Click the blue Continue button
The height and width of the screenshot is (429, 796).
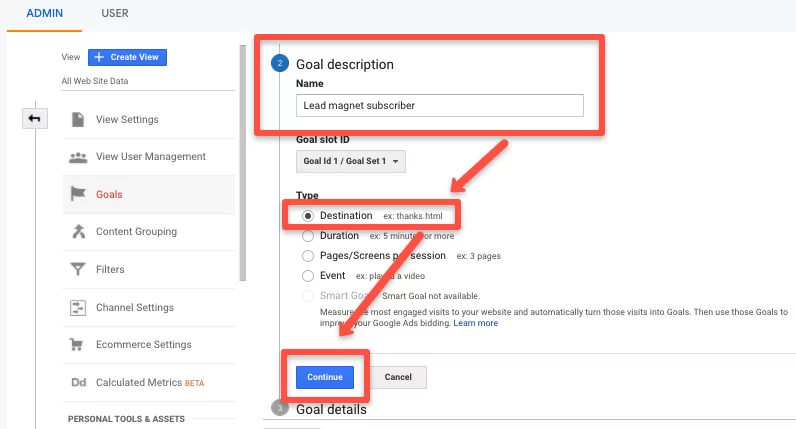(x=325, y=377)
